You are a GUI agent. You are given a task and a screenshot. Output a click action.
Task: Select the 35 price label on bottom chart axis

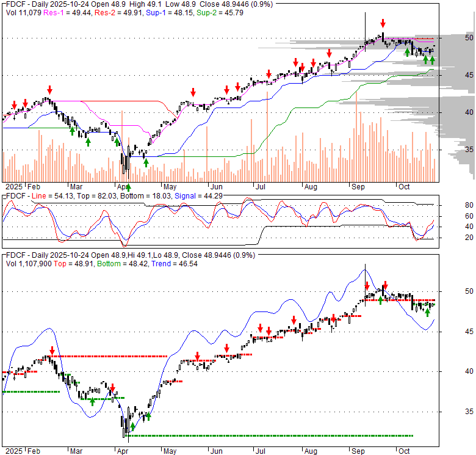[469, 412]
